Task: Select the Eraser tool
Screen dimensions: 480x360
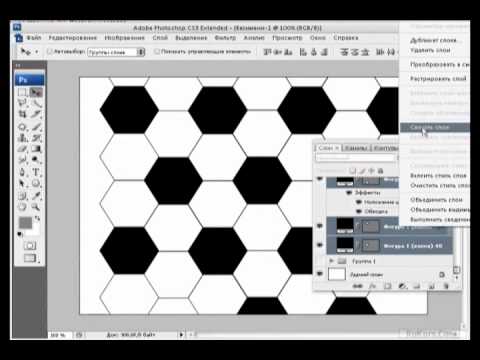Action: tap(22, 149)
